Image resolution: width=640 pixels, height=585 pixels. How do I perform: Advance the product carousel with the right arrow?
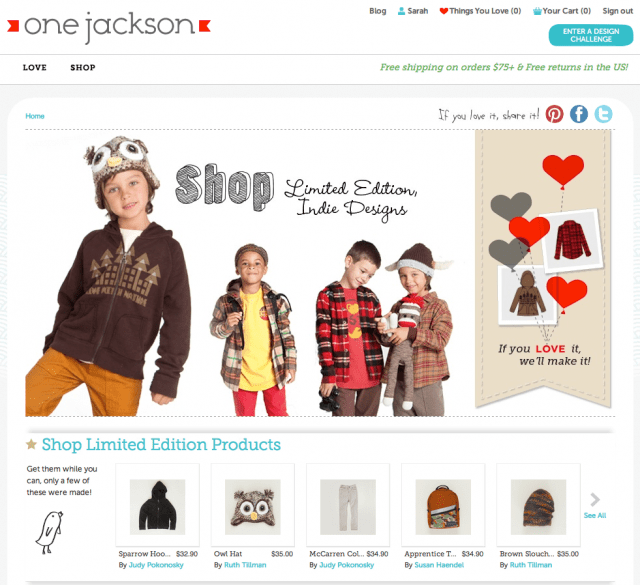(595, 499)
